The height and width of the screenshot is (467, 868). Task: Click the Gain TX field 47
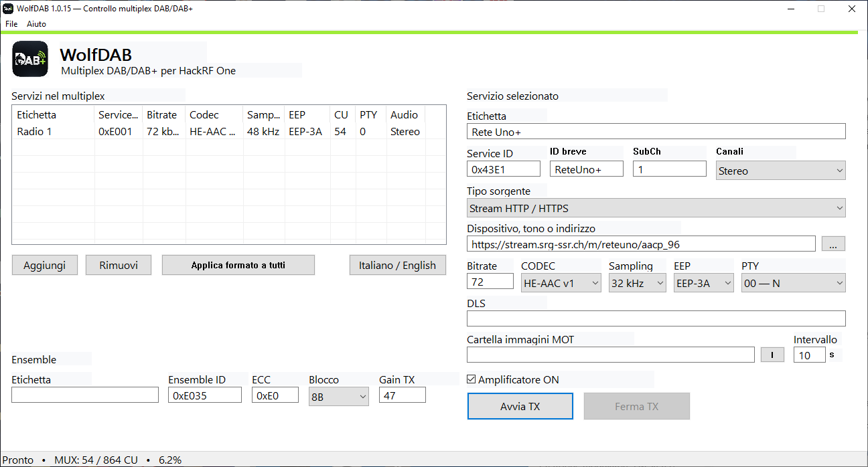[x=403, y=395]
